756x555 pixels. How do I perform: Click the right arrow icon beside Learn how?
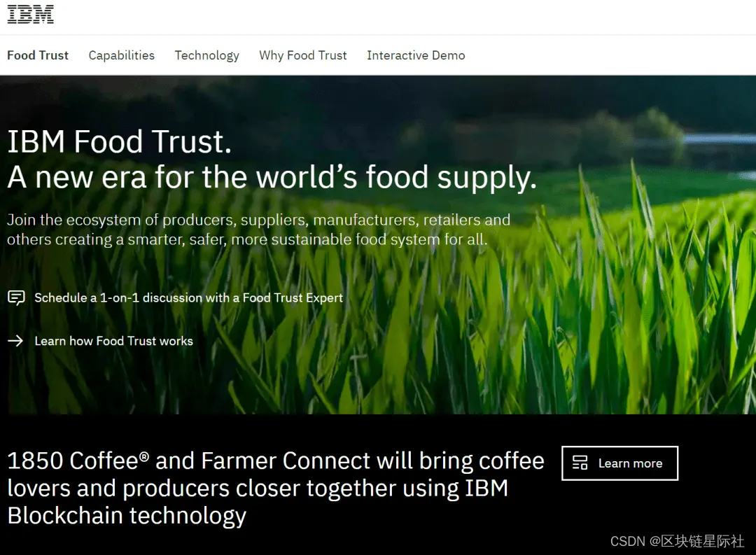pyautogui.click(x=15, y=341)
